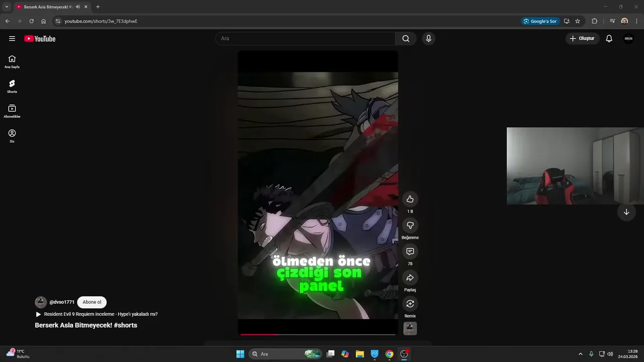Like the Short with thumbs up

(x=410, y=199)
